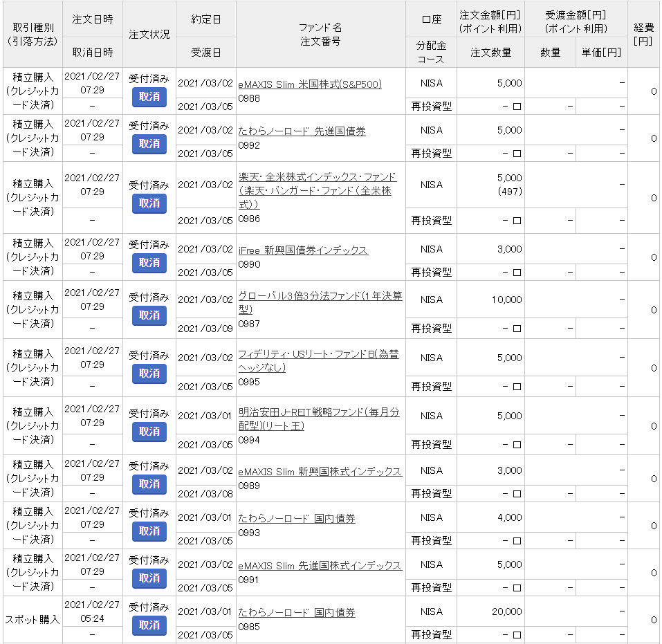Viewport: 662px width, 644px height.
Task: Select order number 0989
Action: pyautogui.click(x=249, y=486)
